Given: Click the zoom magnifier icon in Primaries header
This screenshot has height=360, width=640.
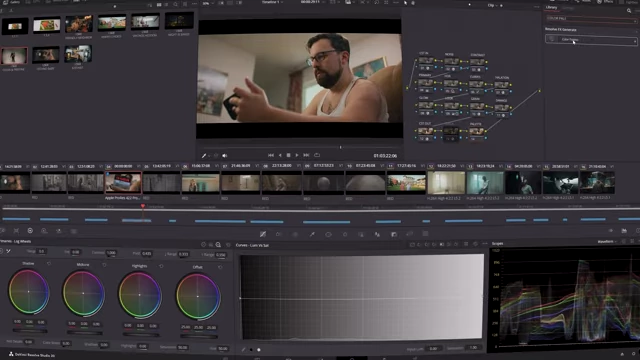Looking at the screenshot, I should click(x=218, y=244).
